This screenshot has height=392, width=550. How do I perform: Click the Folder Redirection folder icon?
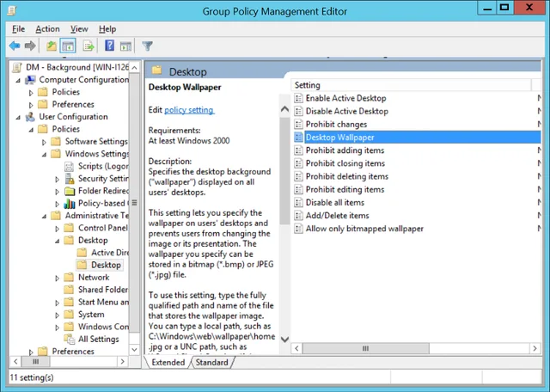[x=70, y=191]
